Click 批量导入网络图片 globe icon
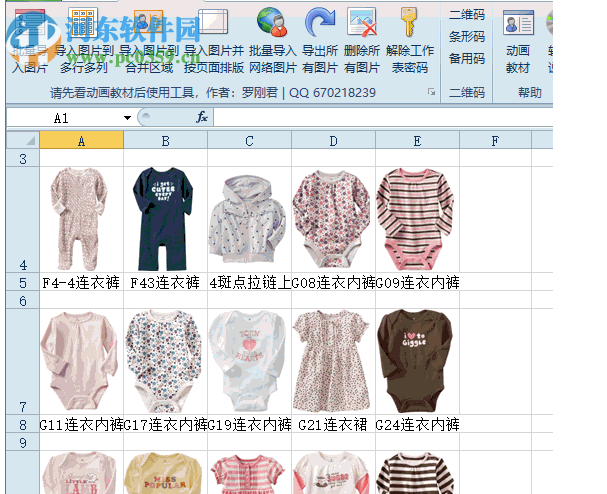This screenshot has width=607, height=494. [x=272, y=22]
